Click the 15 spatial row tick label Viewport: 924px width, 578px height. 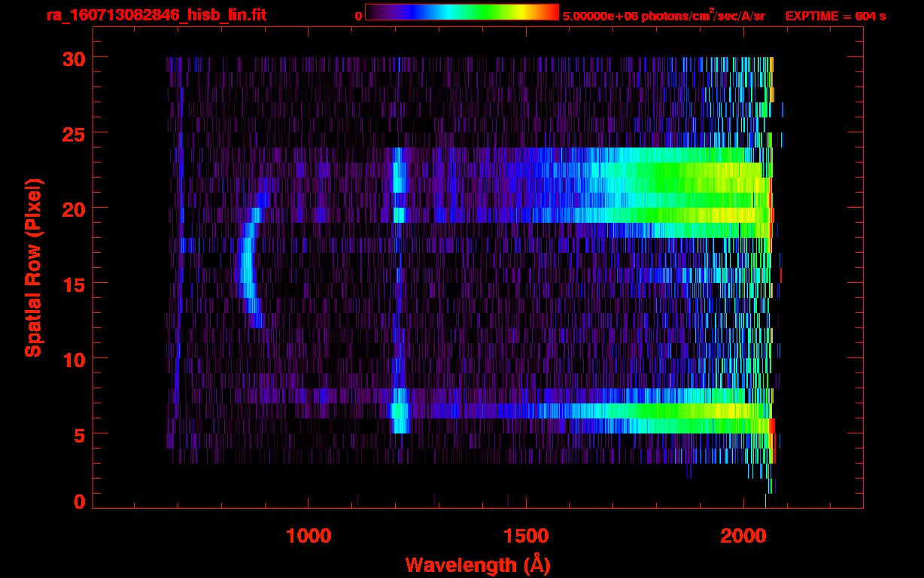point(75,284)
